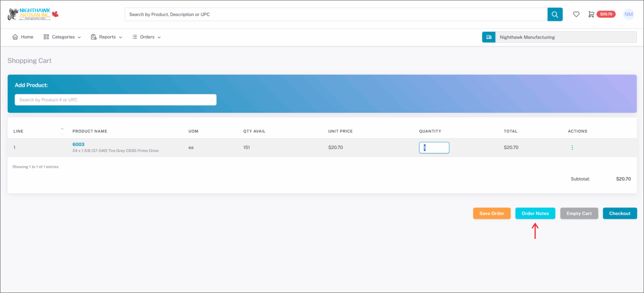Click the shopping cart icon
This screenshot has width=644, height=293.
click(x=591, y=14)
